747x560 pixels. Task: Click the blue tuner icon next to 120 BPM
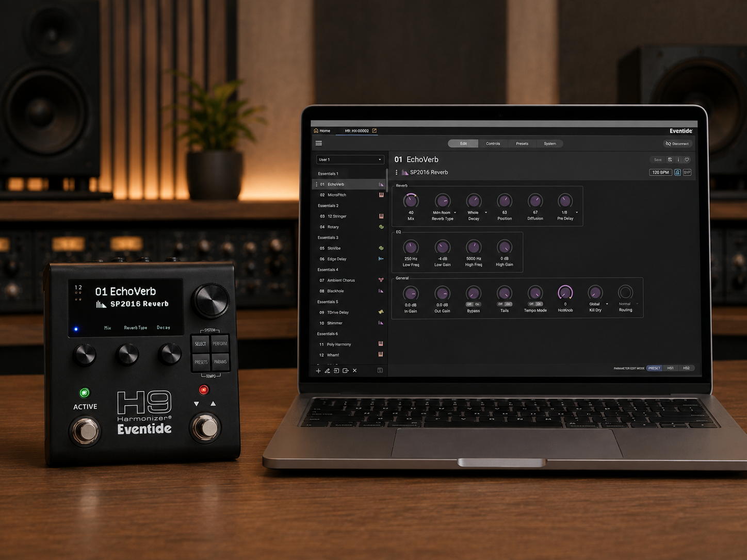(x=678, y=172)
